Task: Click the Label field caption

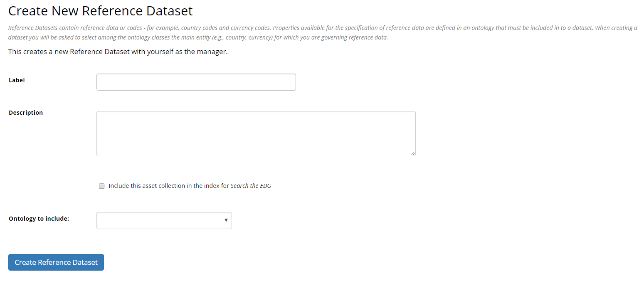Action: pyautogui.click(x=17, y=80)
